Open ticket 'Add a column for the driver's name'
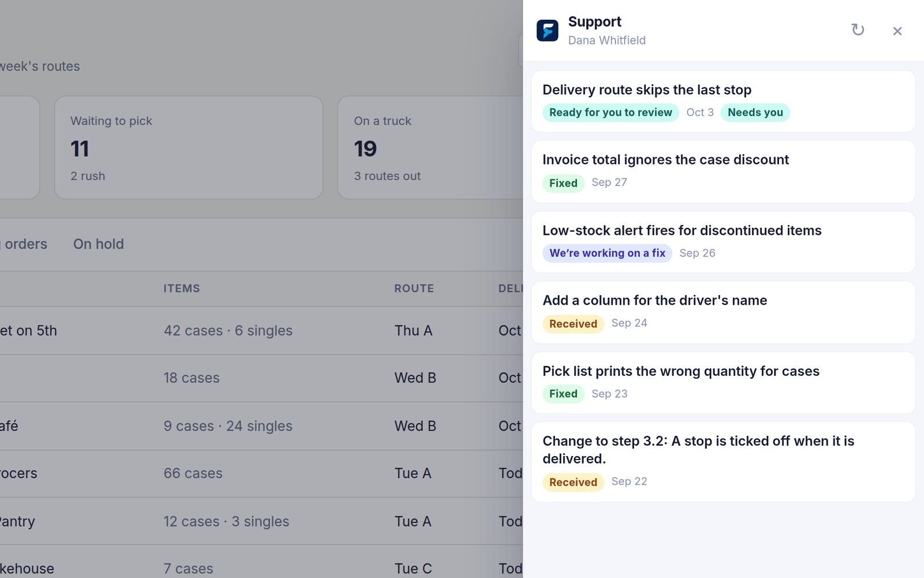 point(723,313)
